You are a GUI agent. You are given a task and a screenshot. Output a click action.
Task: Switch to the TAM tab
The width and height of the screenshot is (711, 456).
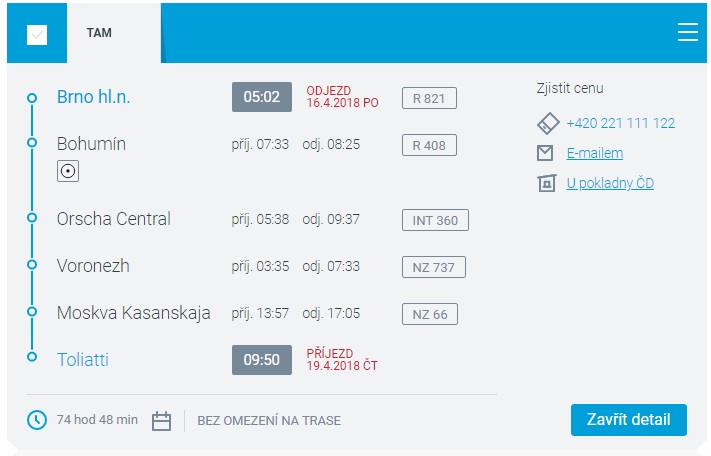tap(99, 33)
